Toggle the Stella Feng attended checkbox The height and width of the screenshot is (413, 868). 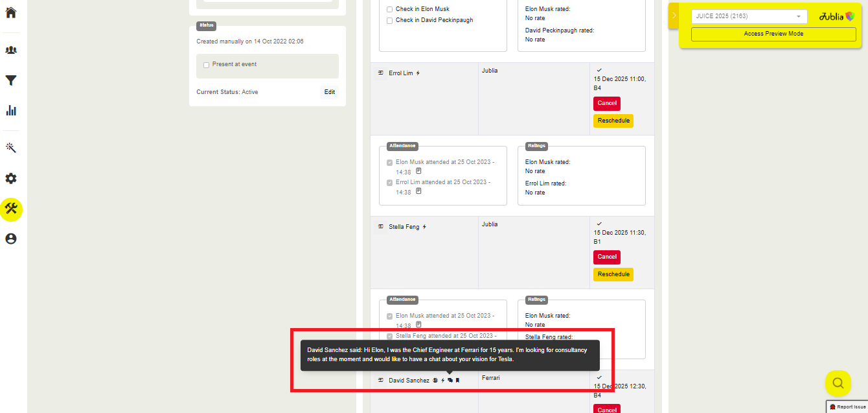tap(389, 336)
